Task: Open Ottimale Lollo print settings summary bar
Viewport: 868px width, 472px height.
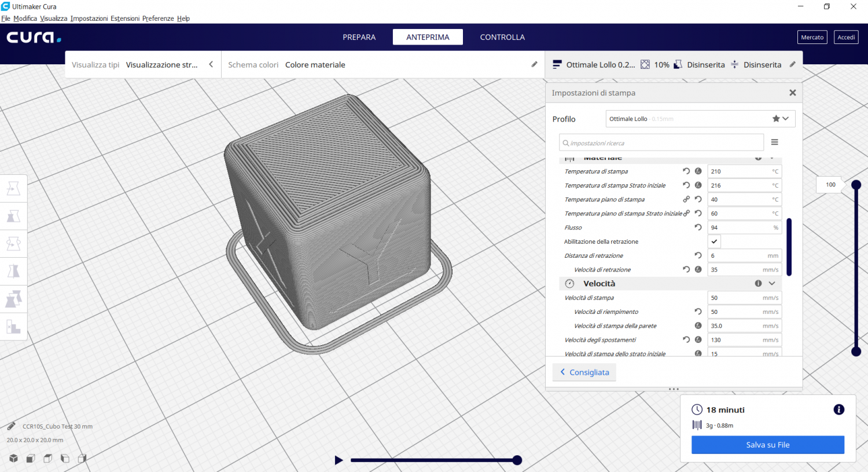Action: pos(674,64)
